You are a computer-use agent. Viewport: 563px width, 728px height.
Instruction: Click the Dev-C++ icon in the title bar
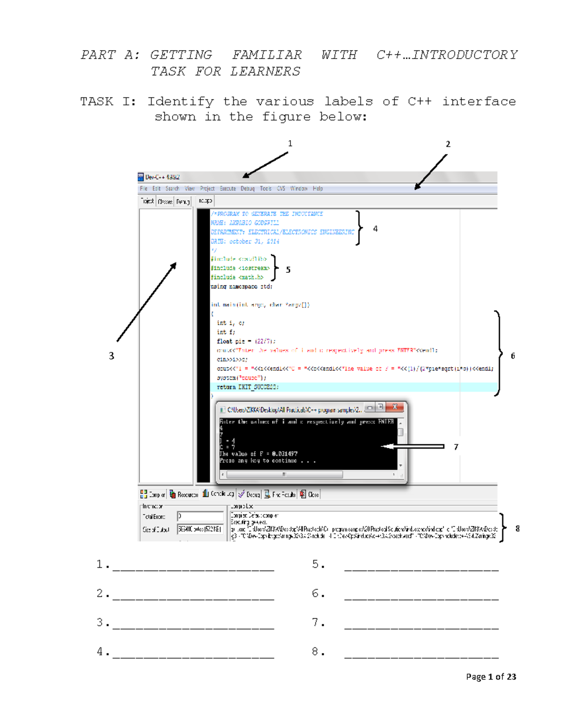click(x=140, y=177)
